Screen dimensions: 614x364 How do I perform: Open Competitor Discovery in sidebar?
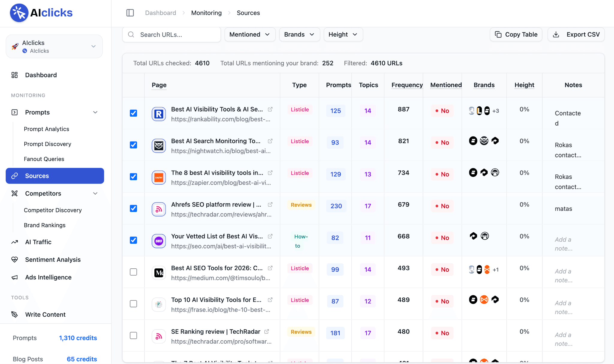click(x=53, y=210)
